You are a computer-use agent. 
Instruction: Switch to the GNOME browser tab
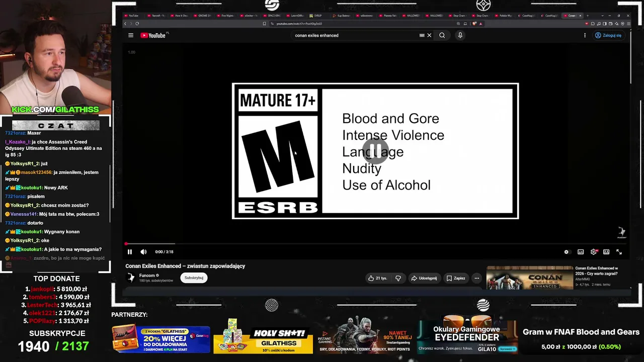[x=203, y=16]
